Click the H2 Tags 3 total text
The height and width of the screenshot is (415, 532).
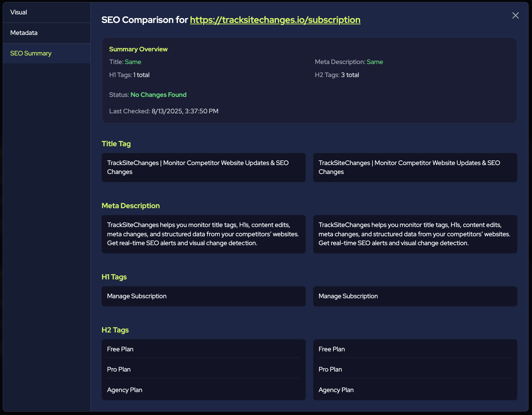(x=337, y=75)
